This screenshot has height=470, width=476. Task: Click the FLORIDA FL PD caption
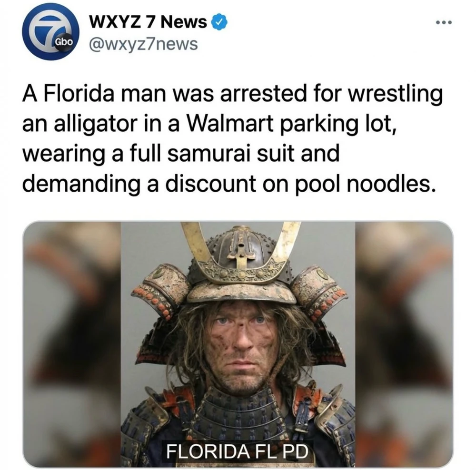237,451
